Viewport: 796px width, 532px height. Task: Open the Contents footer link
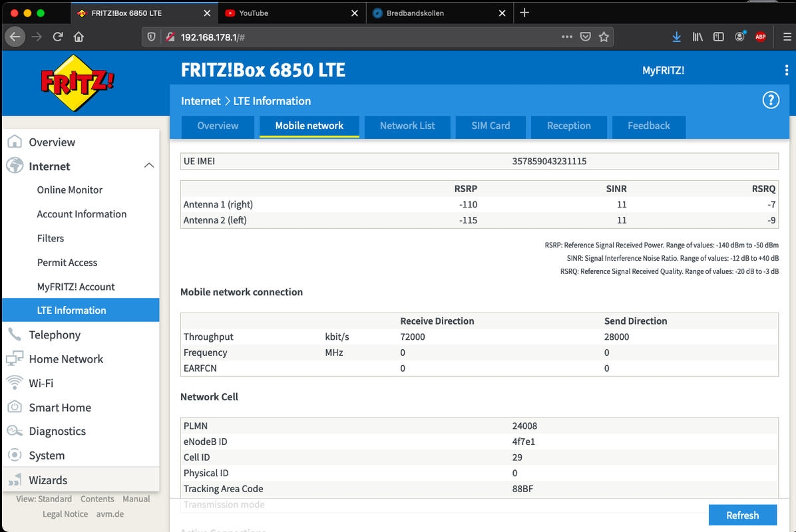click(x=97, y=499)
